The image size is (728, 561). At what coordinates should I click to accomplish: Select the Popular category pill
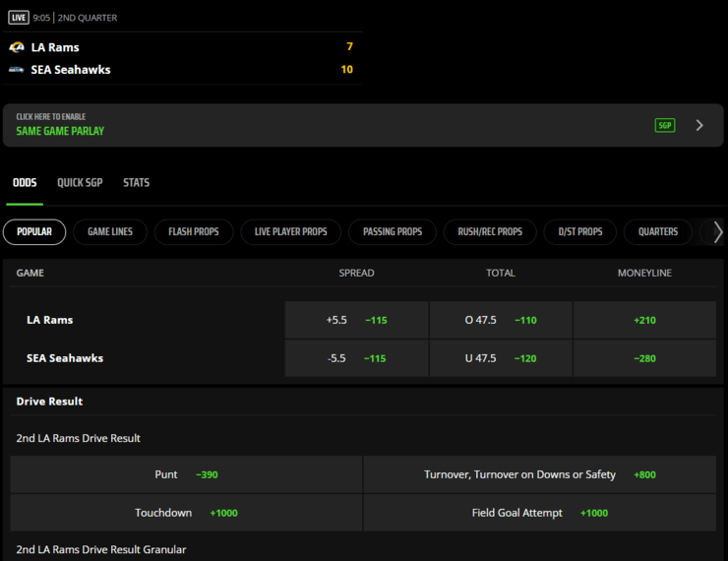pyautogui.click(x=34, y=231)
